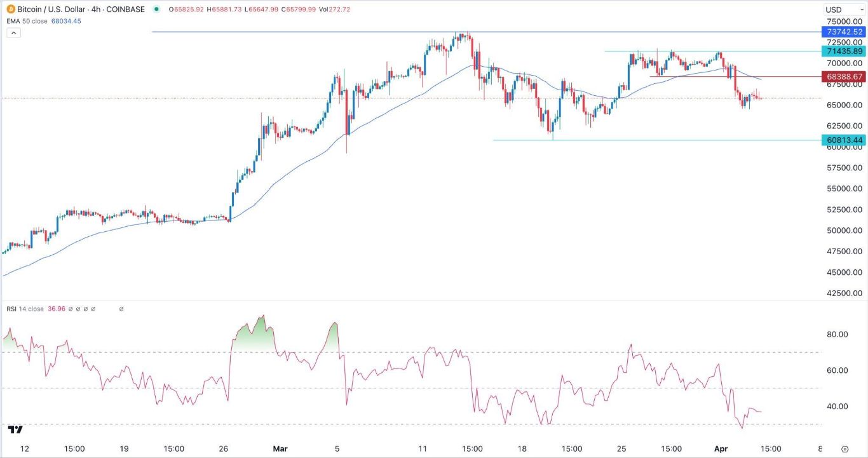The image size is (868, 458).
Task: Click the TradingView logo in bottom-left corner
Action: click(15, 430)
